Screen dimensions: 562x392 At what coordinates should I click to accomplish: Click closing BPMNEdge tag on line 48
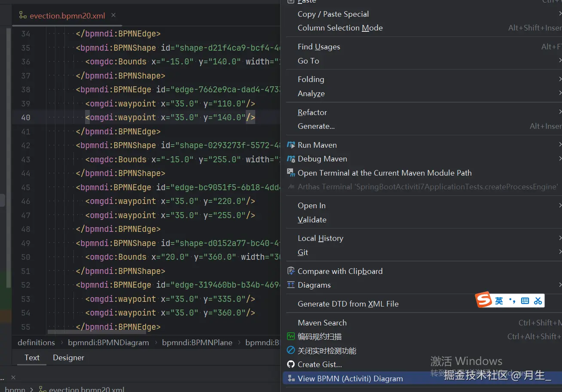118,229
